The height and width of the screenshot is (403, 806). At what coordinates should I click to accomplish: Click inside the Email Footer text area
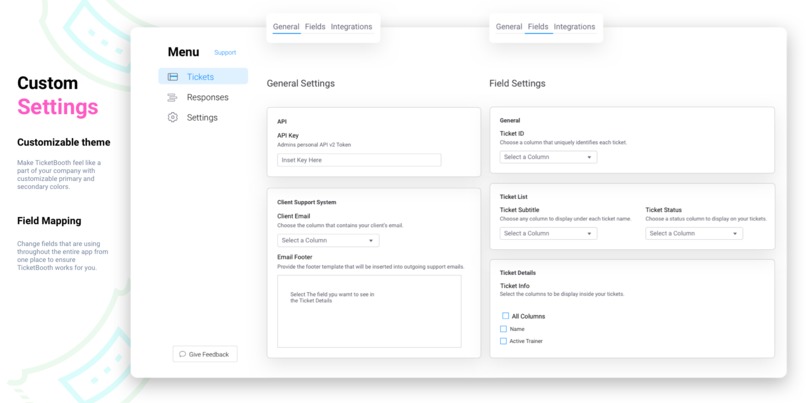pyautogui.click(x=369, y=312)
